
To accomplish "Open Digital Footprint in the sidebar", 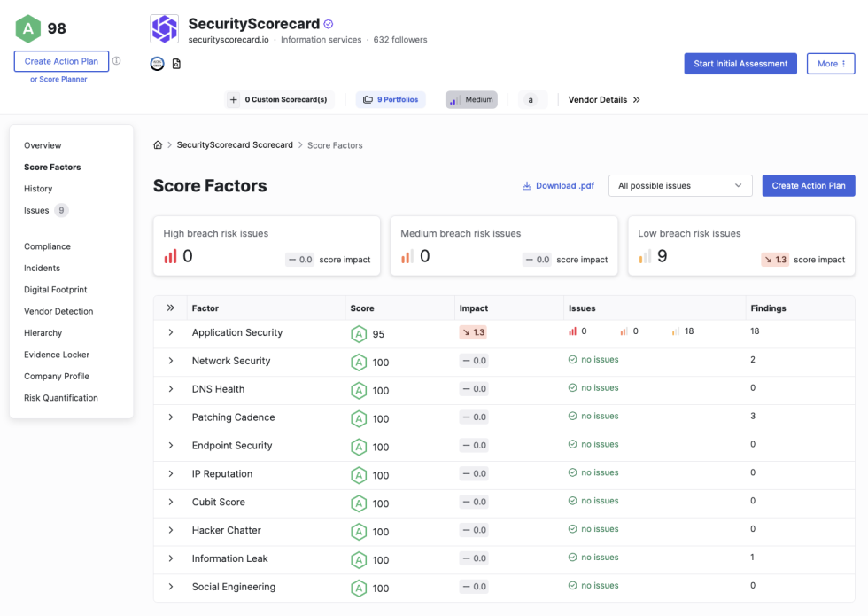I will pos(56,290).
